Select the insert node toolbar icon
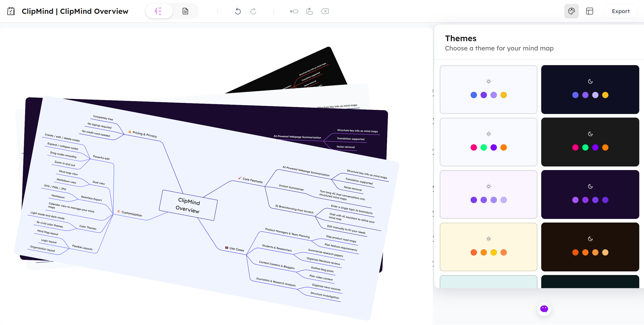Screen dimensions: 644x325 (x=294, y=11)
